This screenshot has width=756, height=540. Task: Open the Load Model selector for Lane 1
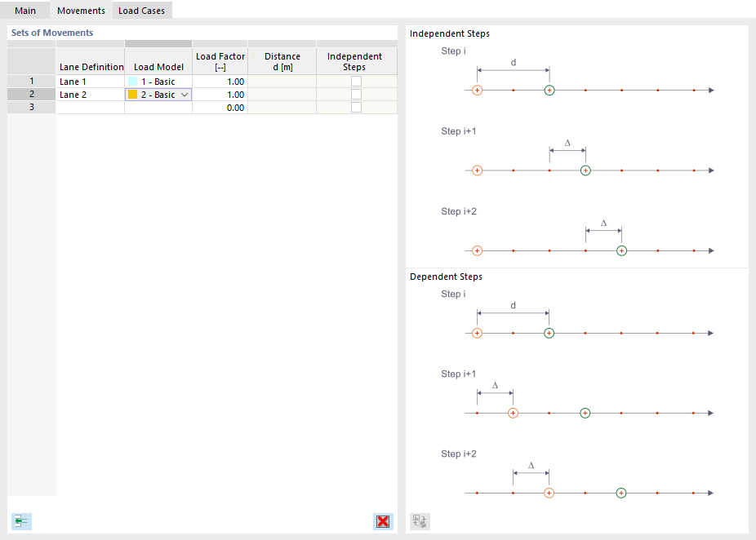tap(158, 81)
